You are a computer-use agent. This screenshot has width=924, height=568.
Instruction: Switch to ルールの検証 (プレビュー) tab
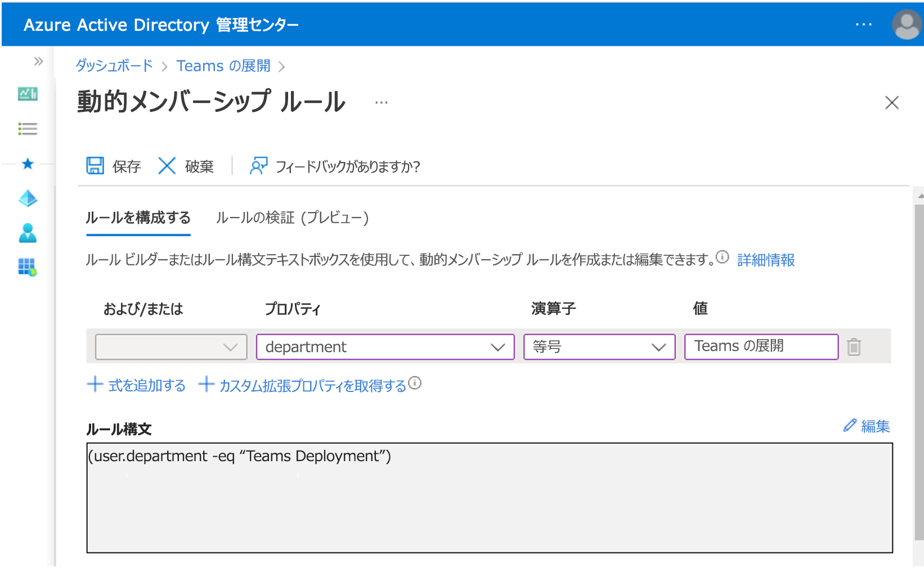pos(293,218)
